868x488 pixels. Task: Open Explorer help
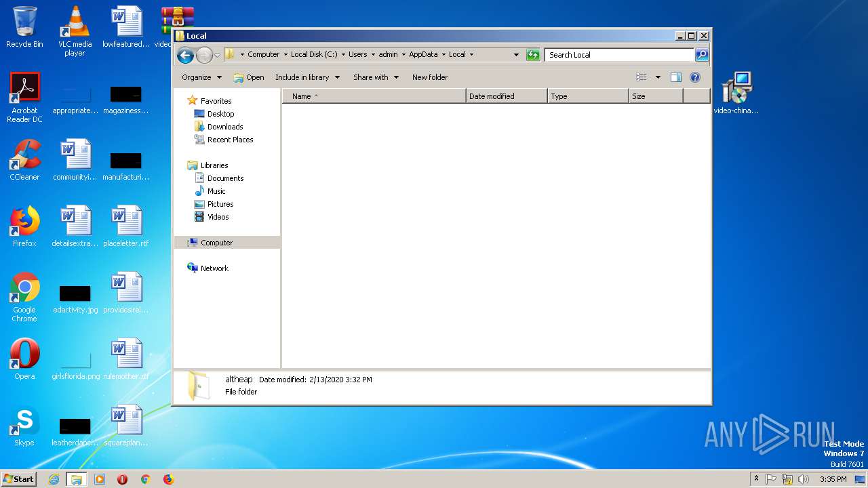click(x=695, y=77)
